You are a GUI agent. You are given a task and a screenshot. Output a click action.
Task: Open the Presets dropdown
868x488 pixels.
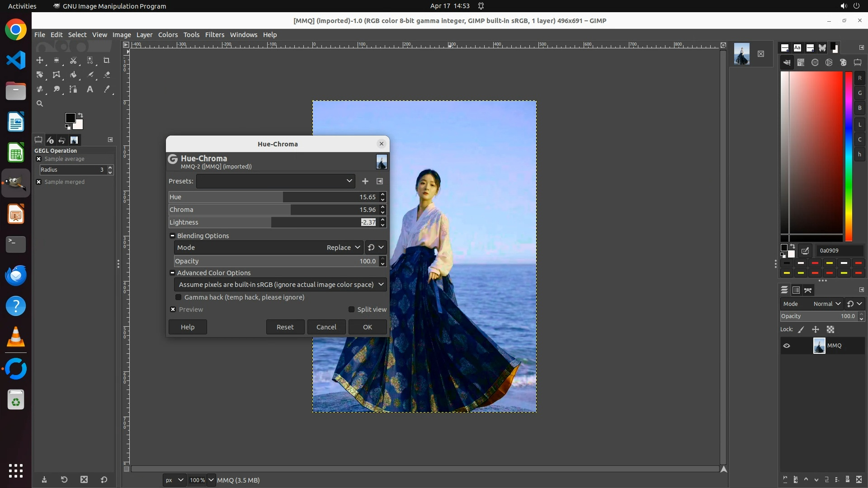(275, 181)
